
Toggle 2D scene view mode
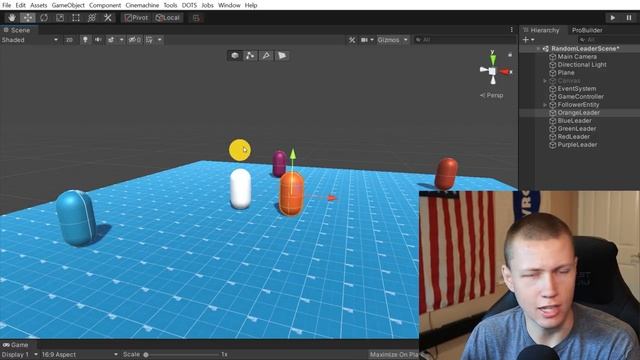tap(69, 40)
